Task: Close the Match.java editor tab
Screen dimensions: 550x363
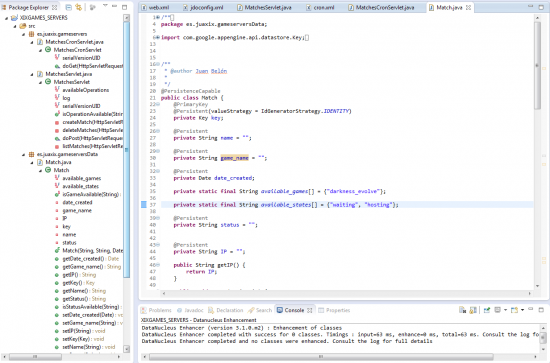Action: coord(468,7)
